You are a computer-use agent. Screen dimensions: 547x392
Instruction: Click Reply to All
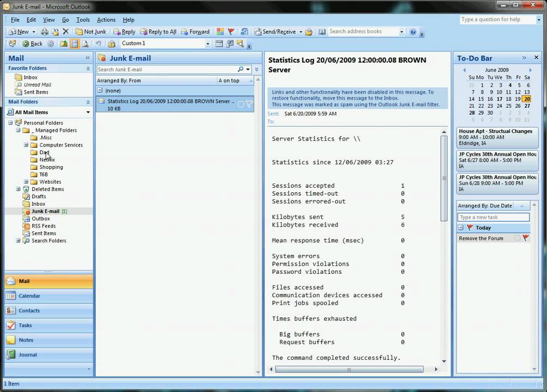(x=158, y=32)
